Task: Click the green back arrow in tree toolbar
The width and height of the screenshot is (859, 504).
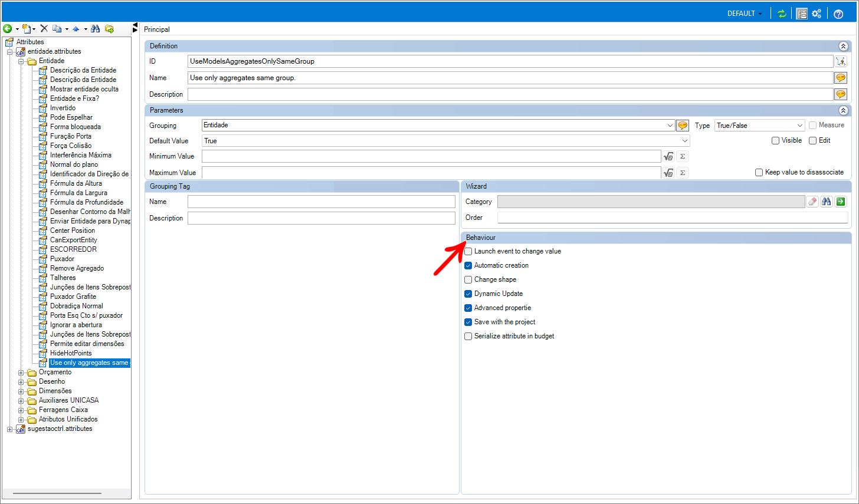Action: [x=8, y=29]
